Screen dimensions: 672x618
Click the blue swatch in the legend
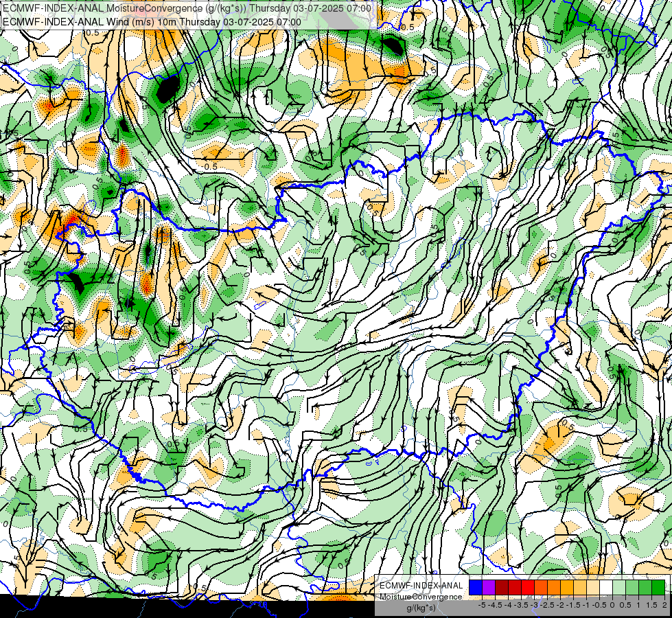[476, 588]
